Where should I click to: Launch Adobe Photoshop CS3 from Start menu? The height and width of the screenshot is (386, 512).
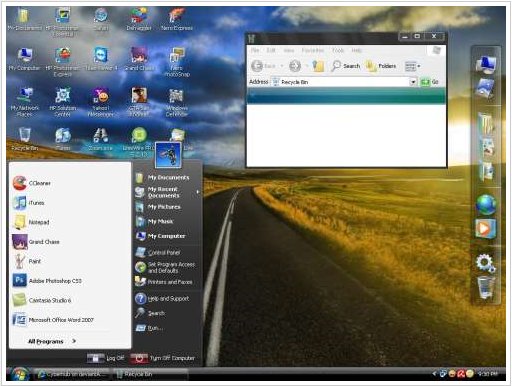pyautogui.click(x=47, y=281)
